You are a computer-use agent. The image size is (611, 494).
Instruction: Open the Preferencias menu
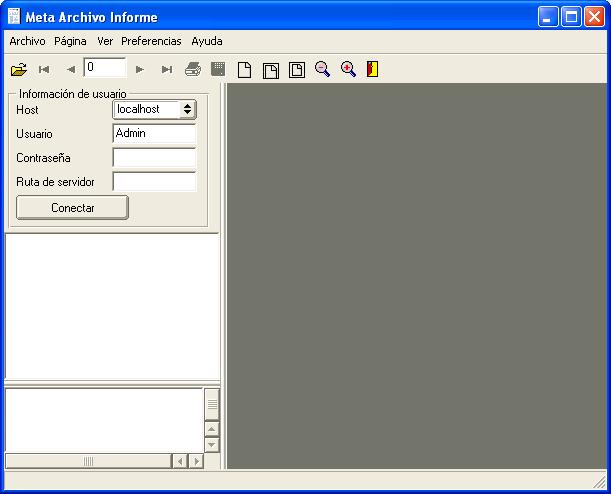(x=151, y=42)
